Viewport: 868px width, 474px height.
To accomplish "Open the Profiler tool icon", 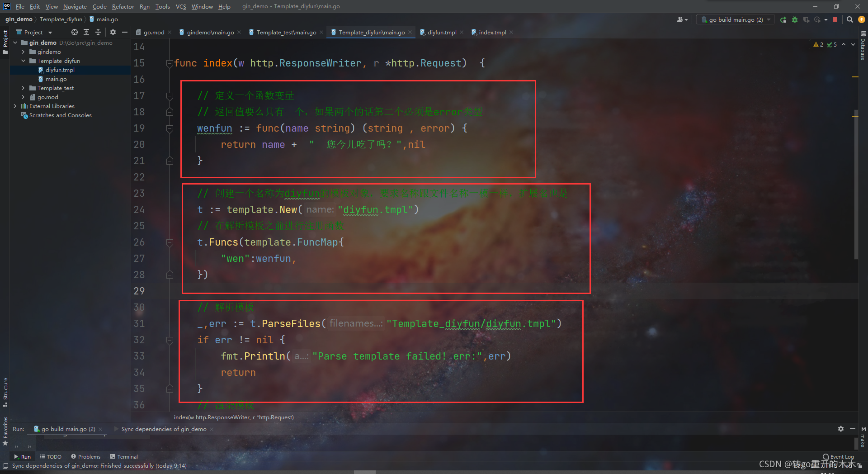I will 818,19.
